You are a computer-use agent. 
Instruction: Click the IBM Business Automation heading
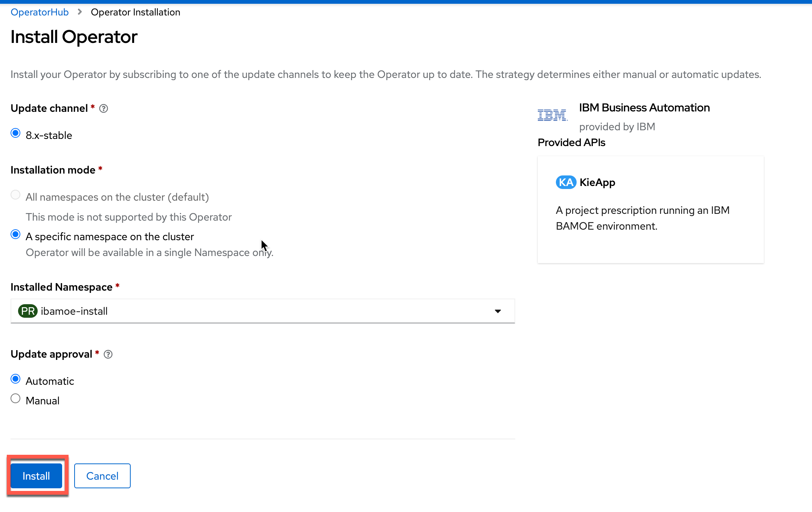tap(644, 108)
